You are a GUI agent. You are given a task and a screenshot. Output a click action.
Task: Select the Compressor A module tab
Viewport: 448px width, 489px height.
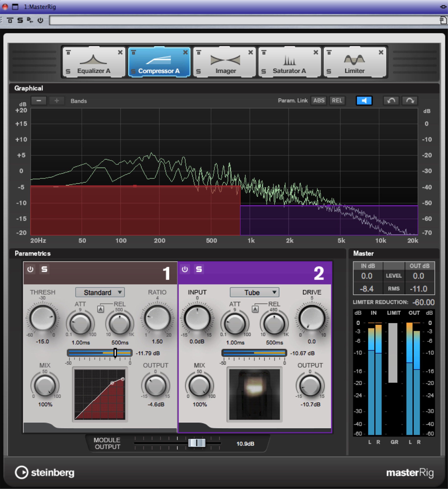[x=159, y=62]
